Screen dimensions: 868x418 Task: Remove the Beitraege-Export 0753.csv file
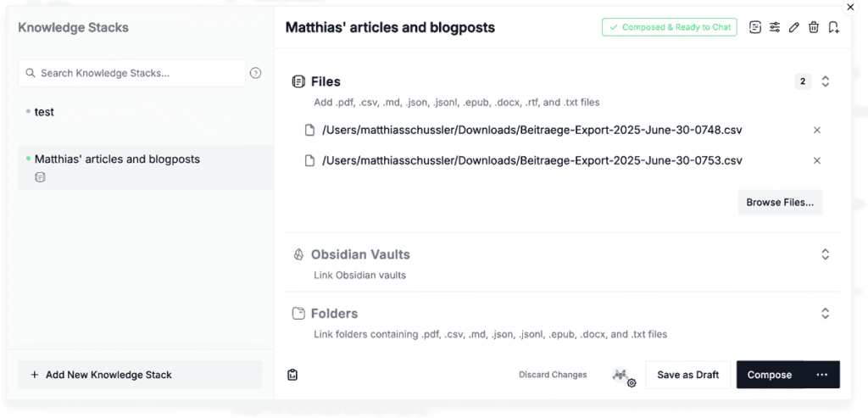[x=817, y=160]
